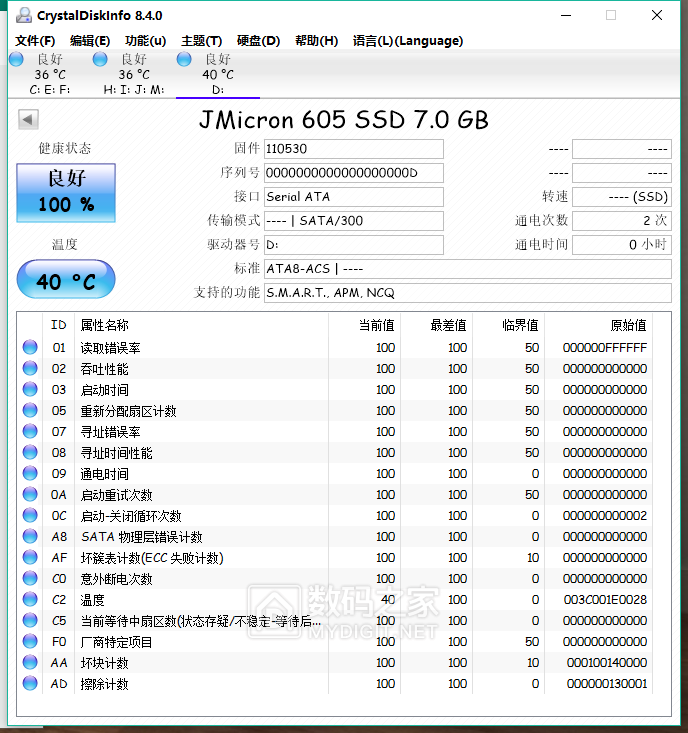Select the H: I: J: M: disk tab
The width and height of the screenshot is (688, 733).
point(134,74)
